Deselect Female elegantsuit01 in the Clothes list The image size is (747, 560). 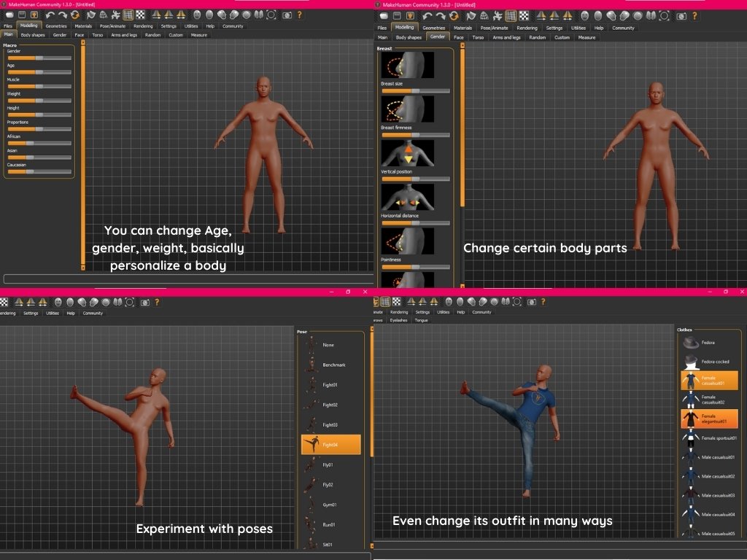(x=709, y=419)
